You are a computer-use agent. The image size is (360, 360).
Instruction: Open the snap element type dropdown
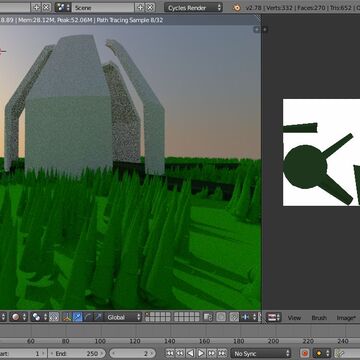[249, 317]
